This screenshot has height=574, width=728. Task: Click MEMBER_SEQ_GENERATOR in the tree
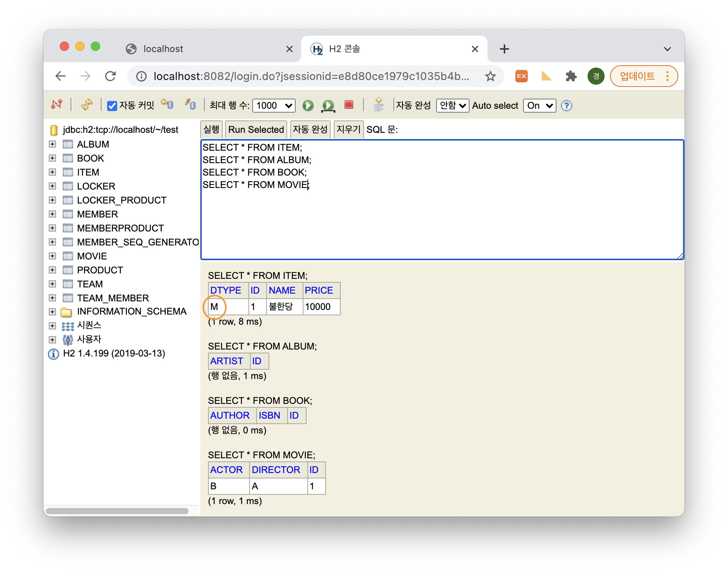[138, 242]
